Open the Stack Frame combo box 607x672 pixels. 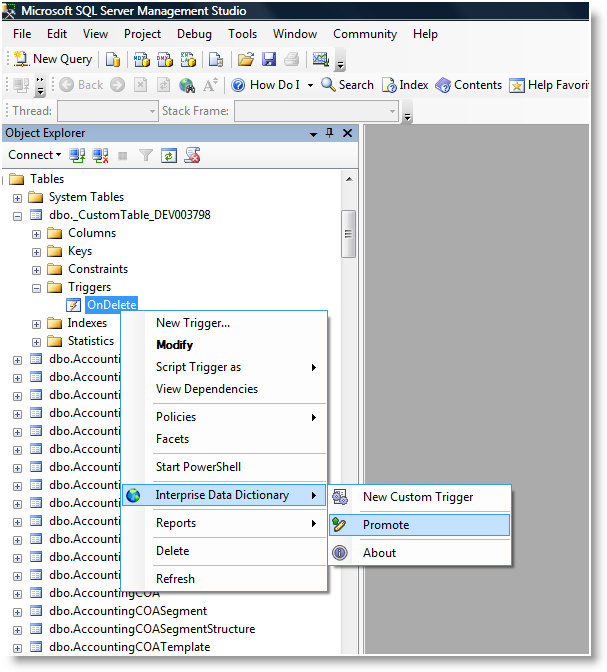click(316, 111)
